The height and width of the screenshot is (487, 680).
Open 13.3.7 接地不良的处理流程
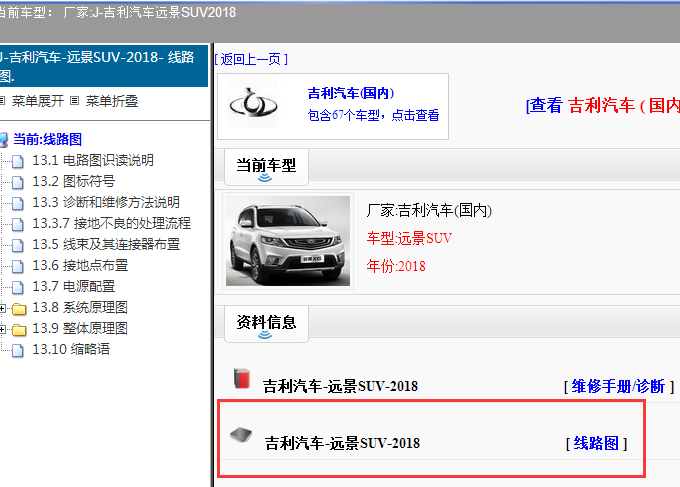111,223
